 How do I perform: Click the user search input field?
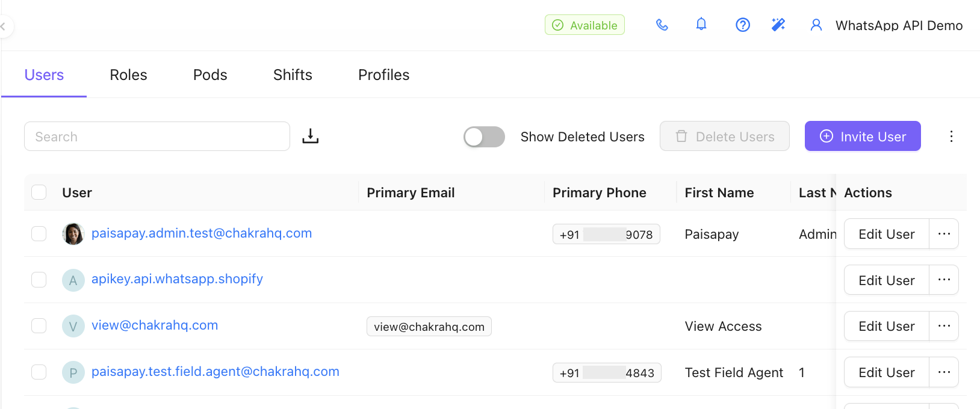[157, 137]
